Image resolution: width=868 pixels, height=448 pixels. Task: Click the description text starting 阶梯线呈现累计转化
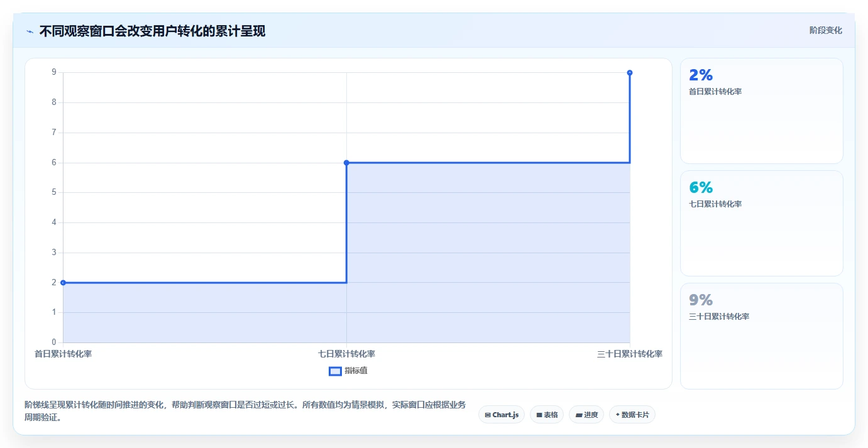pos(245,411)
